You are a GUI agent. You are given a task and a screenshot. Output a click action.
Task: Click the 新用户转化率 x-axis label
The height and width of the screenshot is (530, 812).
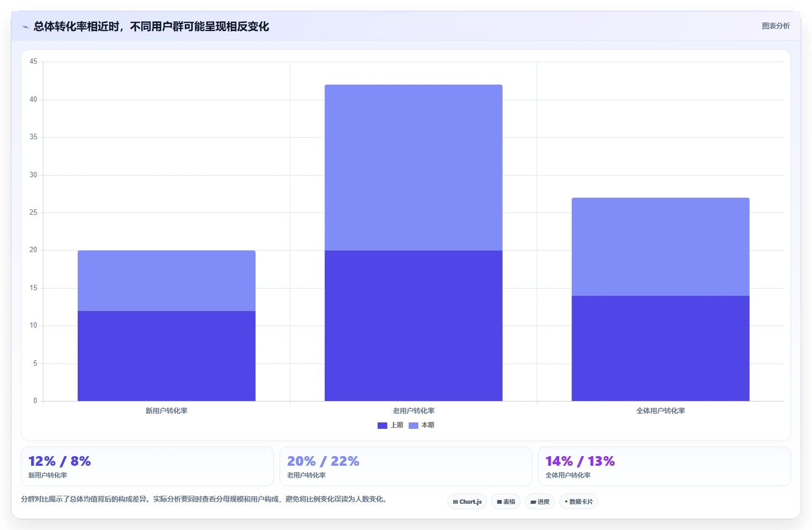coord(167,411)
